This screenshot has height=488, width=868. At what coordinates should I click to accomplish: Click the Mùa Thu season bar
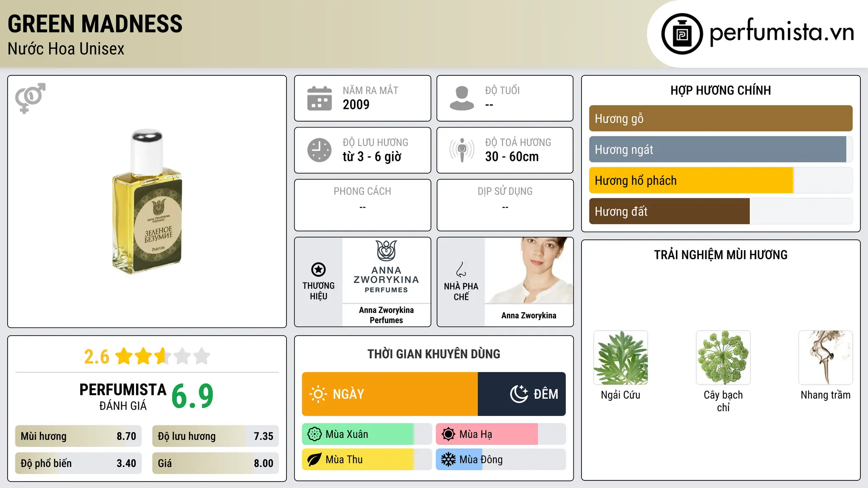(367, 460)
